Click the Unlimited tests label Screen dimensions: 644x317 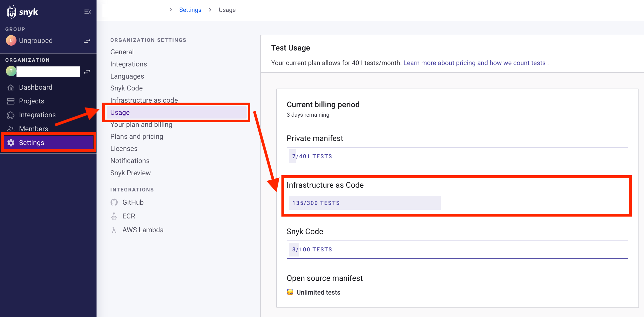pos(318,292)
